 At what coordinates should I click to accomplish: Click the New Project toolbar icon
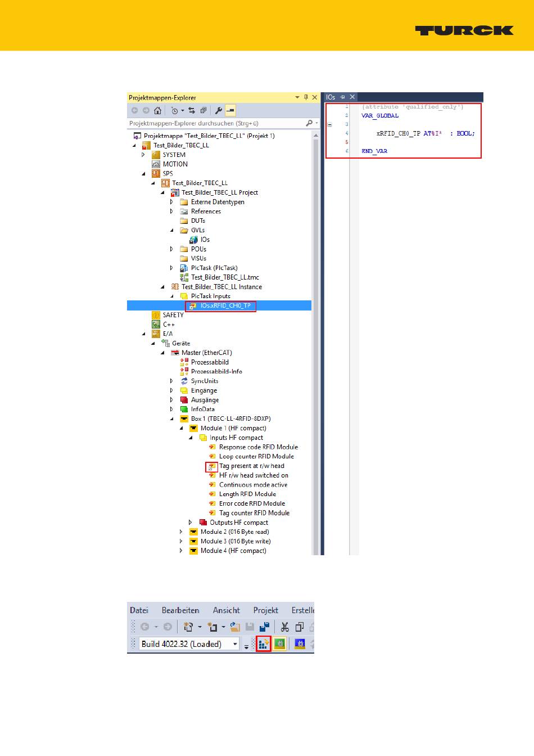click(188, 627)
